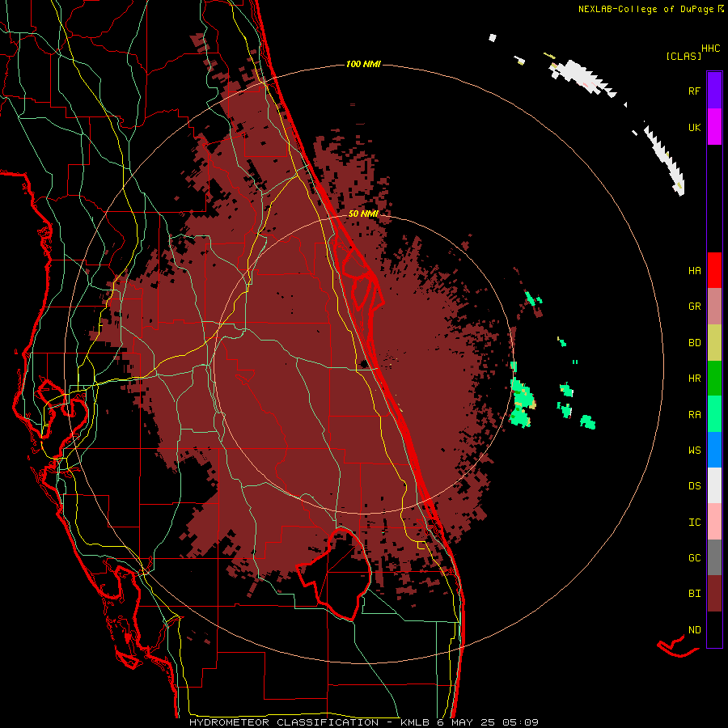Click the BD legend label
728x728 pixels.
click(694, 343)
